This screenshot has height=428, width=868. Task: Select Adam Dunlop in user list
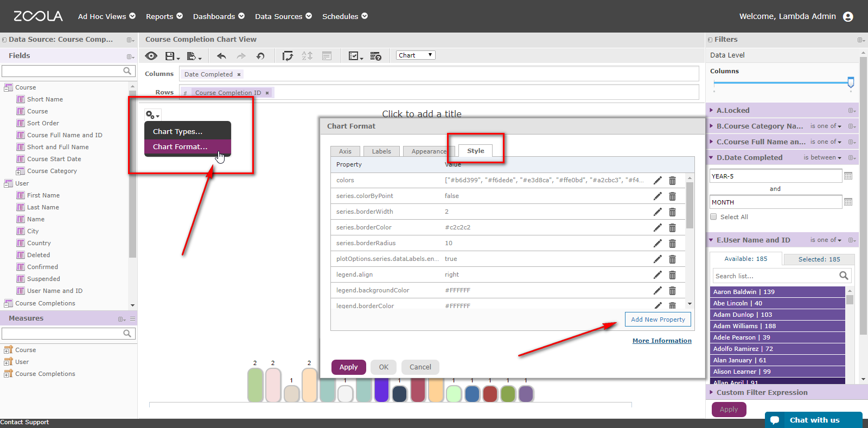[x=777, y=315]
